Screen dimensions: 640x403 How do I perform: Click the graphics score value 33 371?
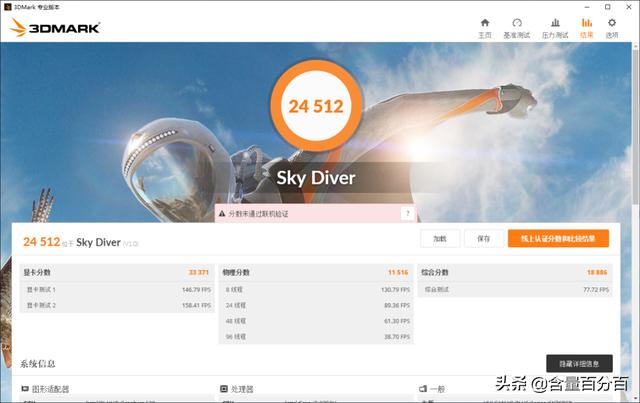point(198,272)
